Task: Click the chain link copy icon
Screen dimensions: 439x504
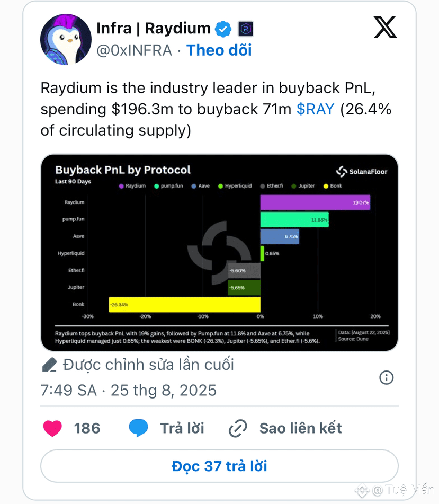Action: [238, 428]
